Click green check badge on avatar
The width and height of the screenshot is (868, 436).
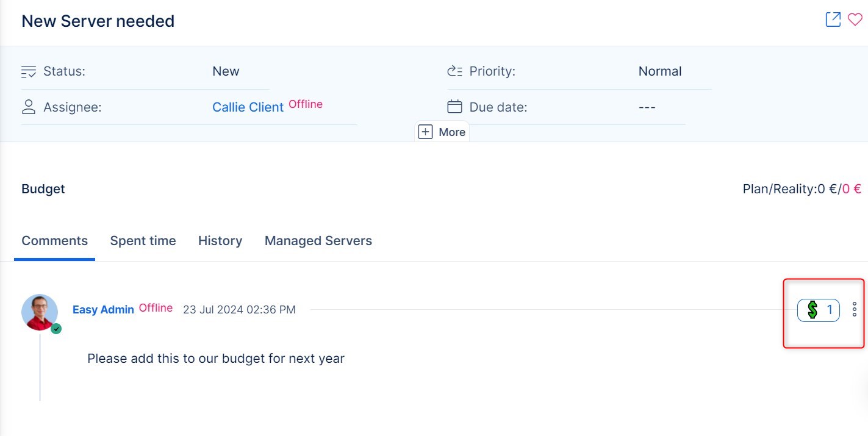click(x=56, y=329)
